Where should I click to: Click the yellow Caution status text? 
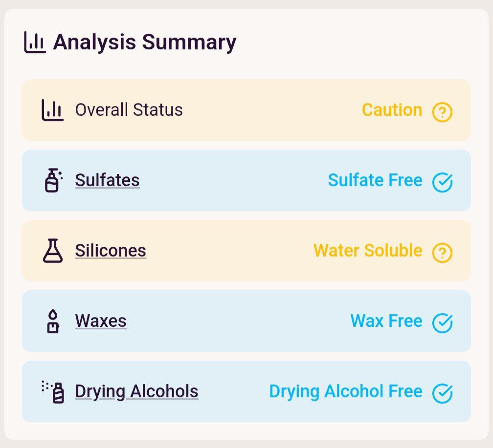(x=392, y=110)
